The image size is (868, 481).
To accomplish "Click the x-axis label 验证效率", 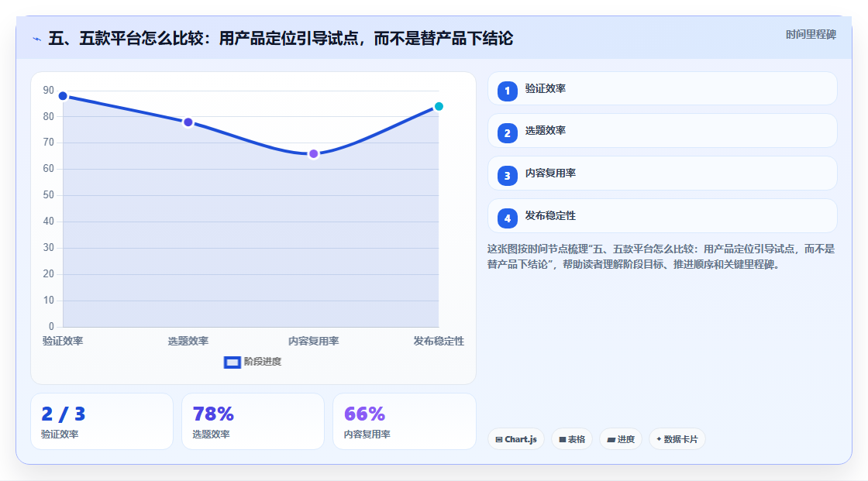I will 63,341.
